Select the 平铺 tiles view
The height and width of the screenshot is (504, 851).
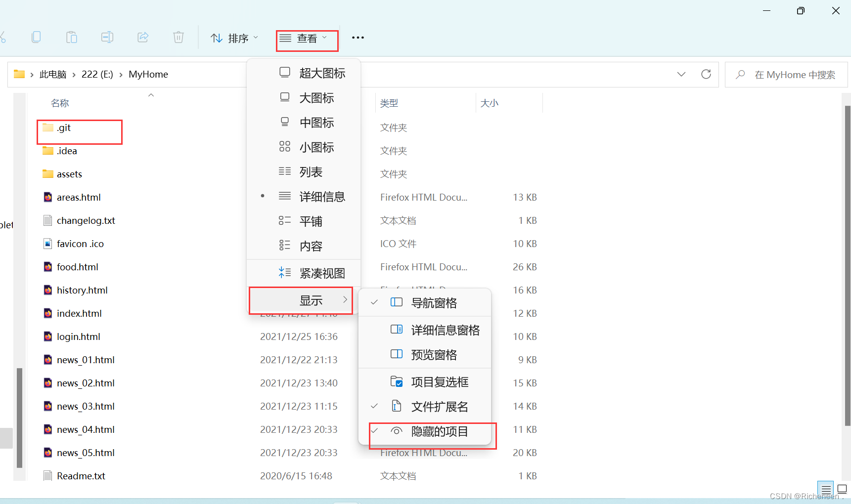pyautogui.click(x=304, y=221)
